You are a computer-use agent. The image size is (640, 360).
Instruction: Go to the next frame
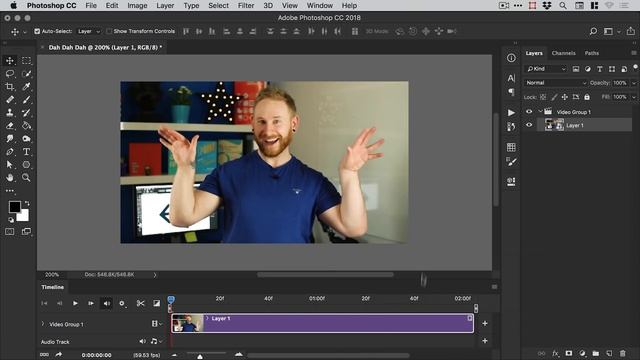[x=91, y=303]
